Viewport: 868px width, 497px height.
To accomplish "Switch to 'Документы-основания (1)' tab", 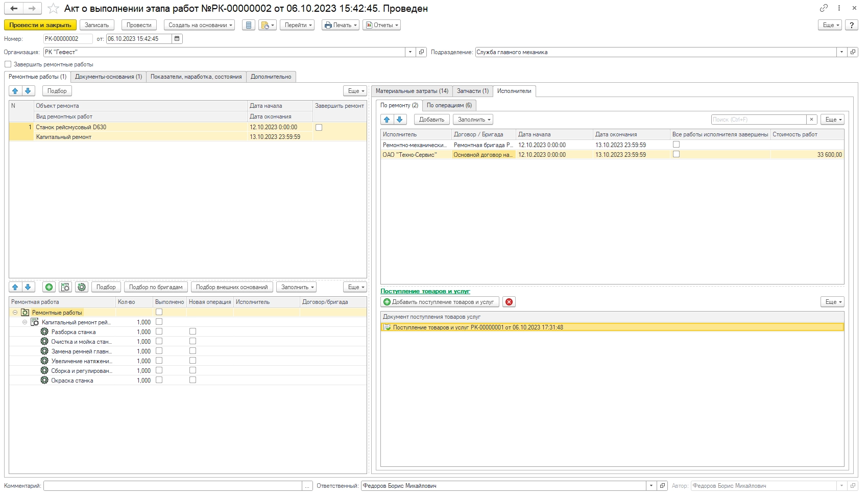I will pos(108,77).
